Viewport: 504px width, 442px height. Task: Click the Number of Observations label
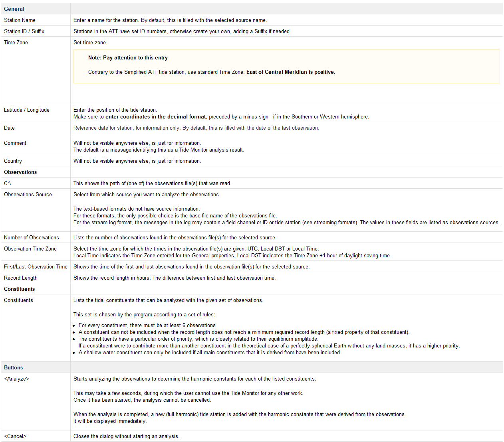(32, 237)
